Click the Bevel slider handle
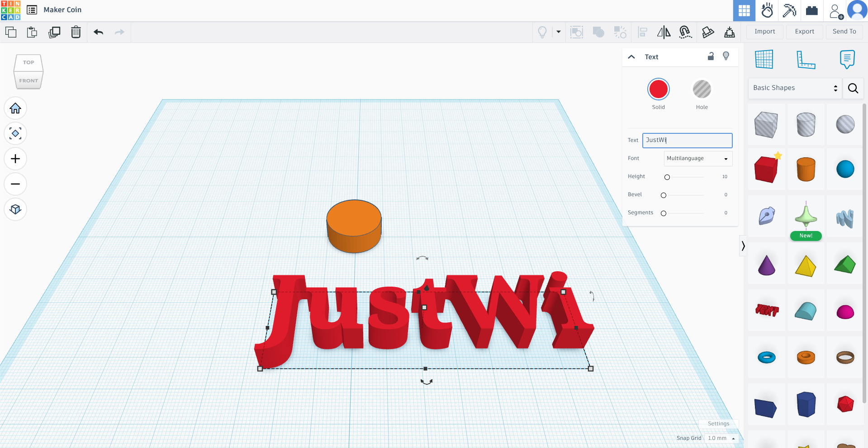The image size is (868, 448). coord(664,195)
